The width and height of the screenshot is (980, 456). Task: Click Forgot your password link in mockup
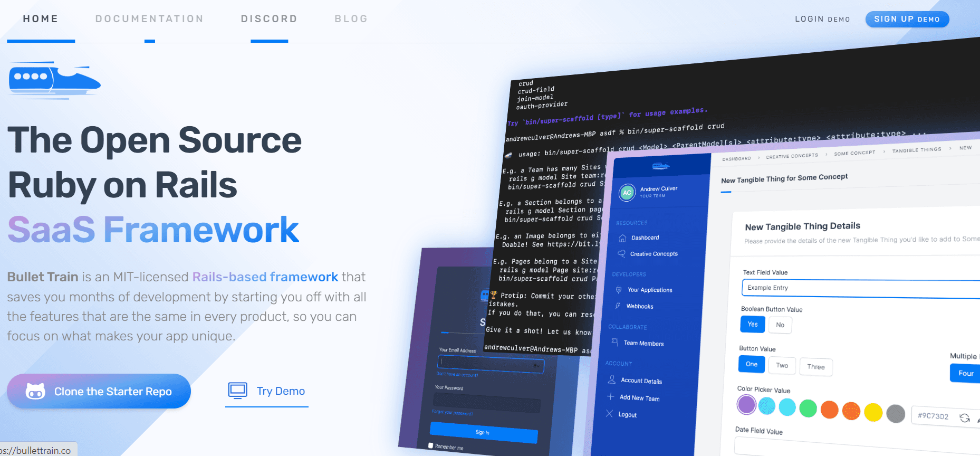[x=452, y=413]
